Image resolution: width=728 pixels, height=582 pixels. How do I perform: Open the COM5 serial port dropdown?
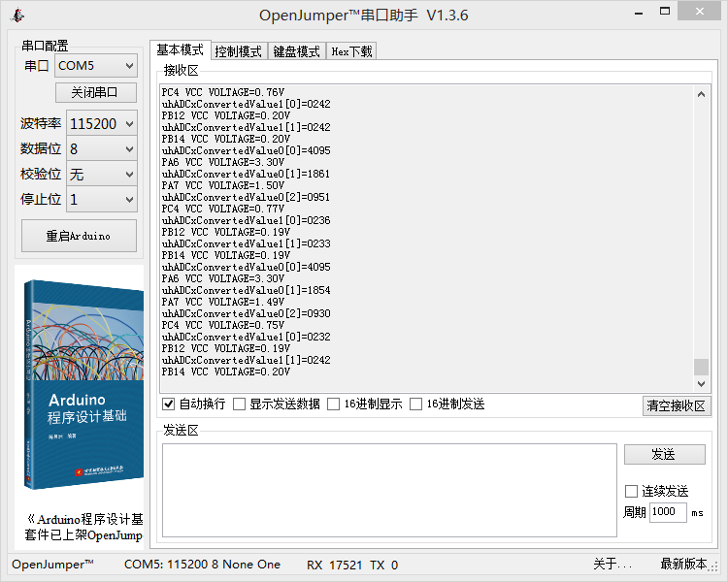(x=96, y=66)
